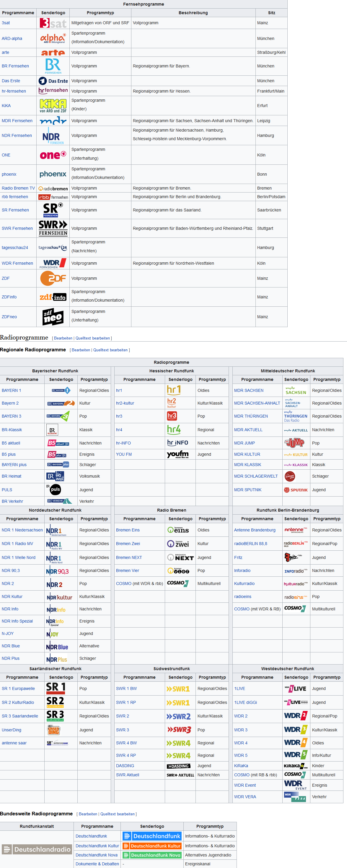Screen dimensions: 347x868
Task: Click the BR Fernsehen logo
Action: (x=53, y=66)
